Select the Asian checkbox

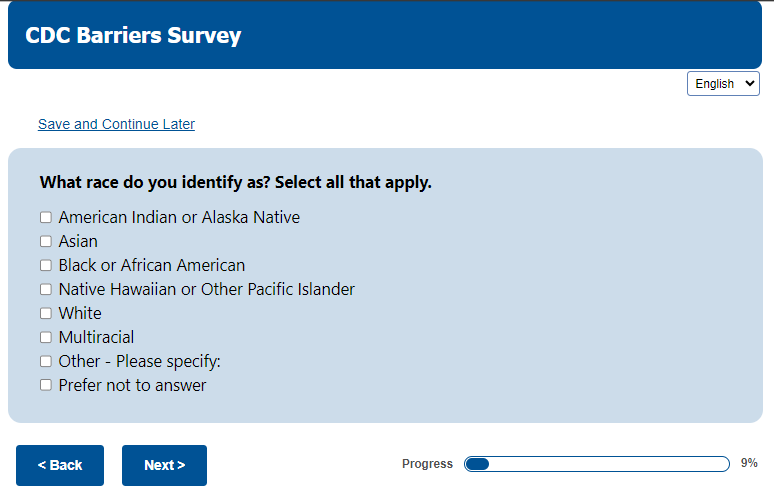[x=46, y=241]
